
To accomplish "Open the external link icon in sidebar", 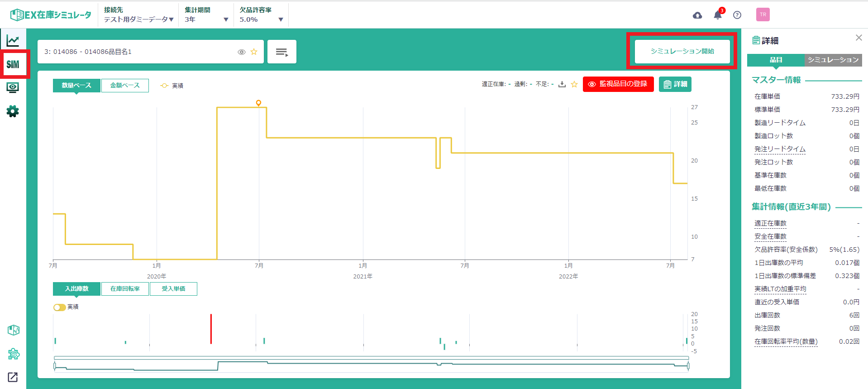I will tap(13, 377).
